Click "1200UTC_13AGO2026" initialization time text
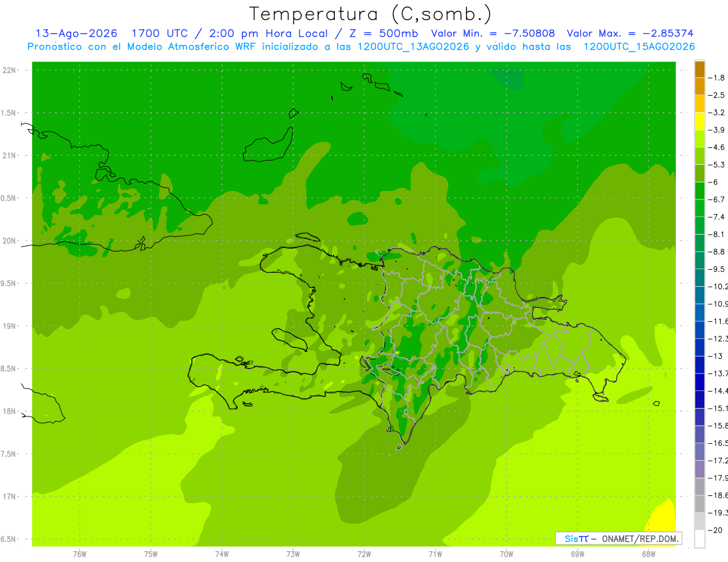Screen dimensions: 728x562 pos(414,47)
